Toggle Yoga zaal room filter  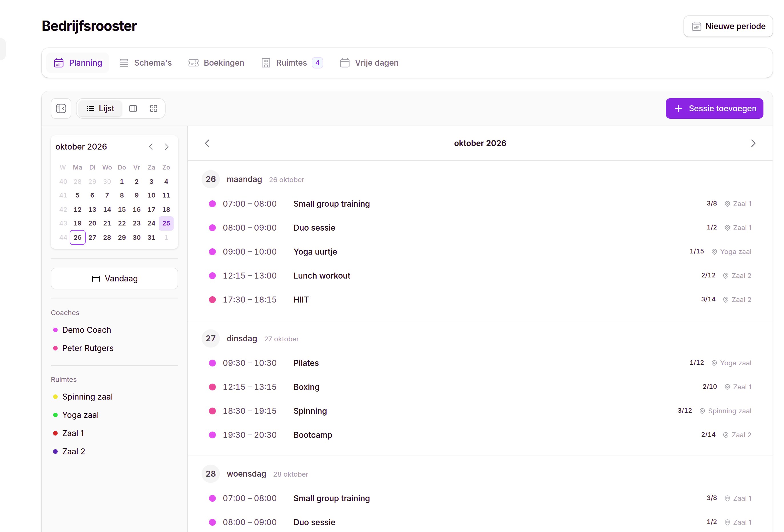[x=76, y=415]
